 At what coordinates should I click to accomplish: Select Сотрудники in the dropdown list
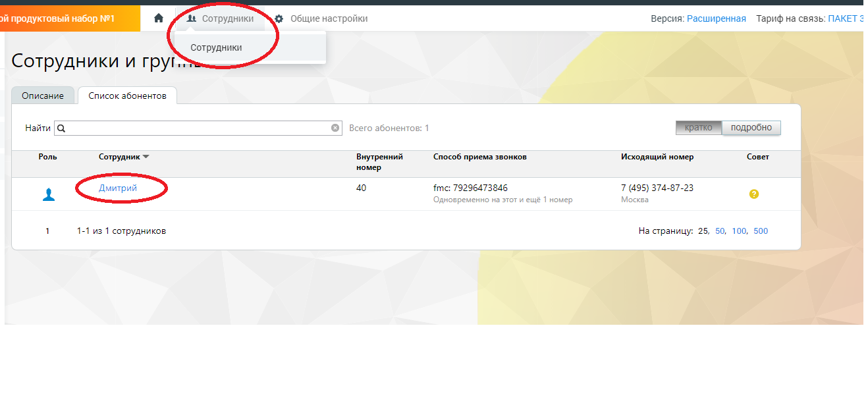(216, 47)
